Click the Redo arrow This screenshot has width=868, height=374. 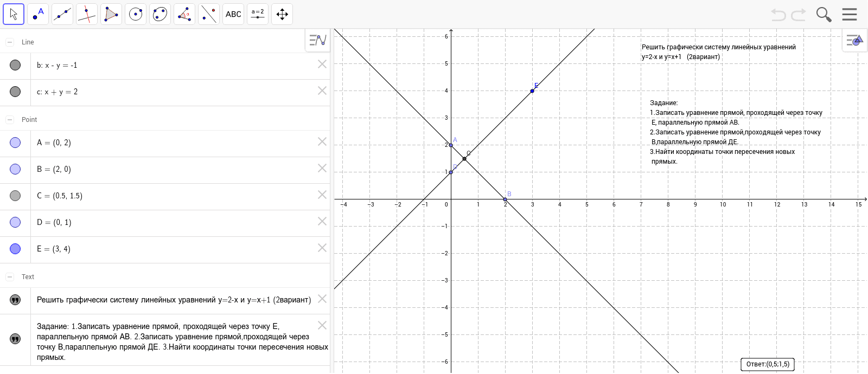point(799,15)
